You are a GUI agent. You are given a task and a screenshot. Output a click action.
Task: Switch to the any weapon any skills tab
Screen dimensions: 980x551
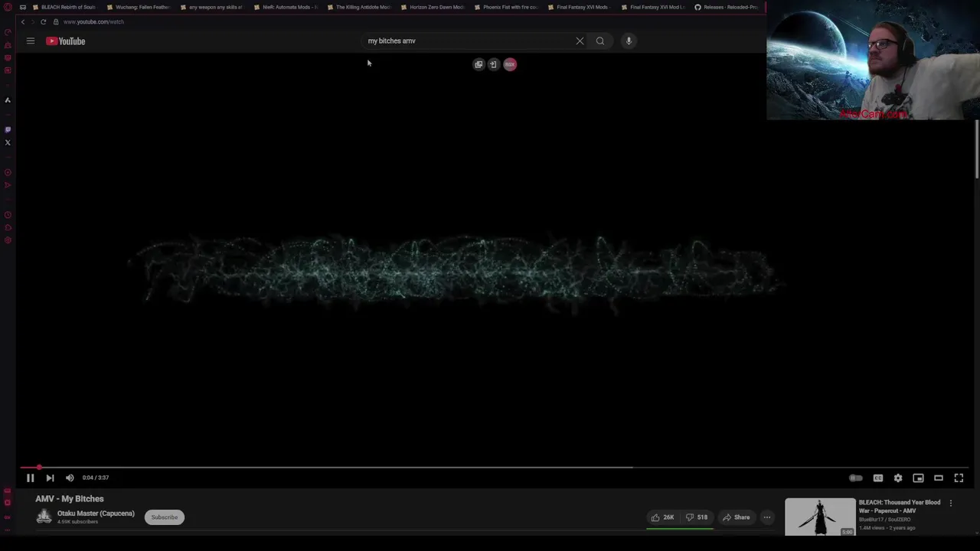pos(211,7)
